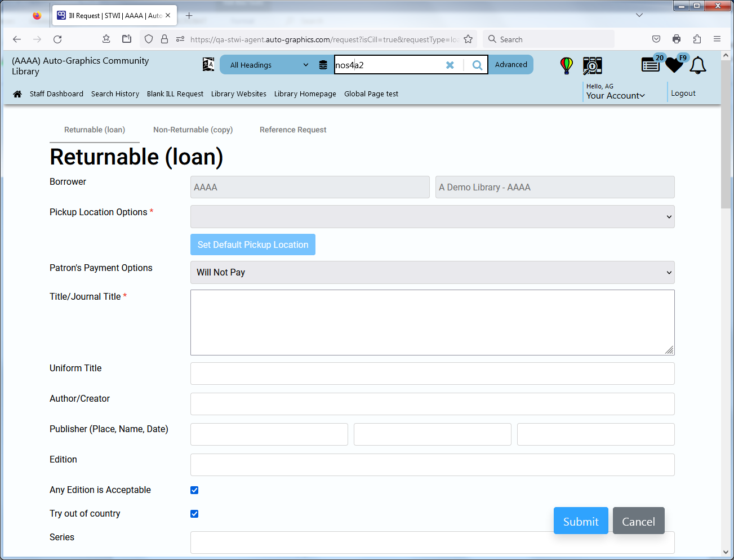Image resolution: width=734 pixels, height=560 pixels.
Task: Open a new browser tab
Action: pos(189,16)
